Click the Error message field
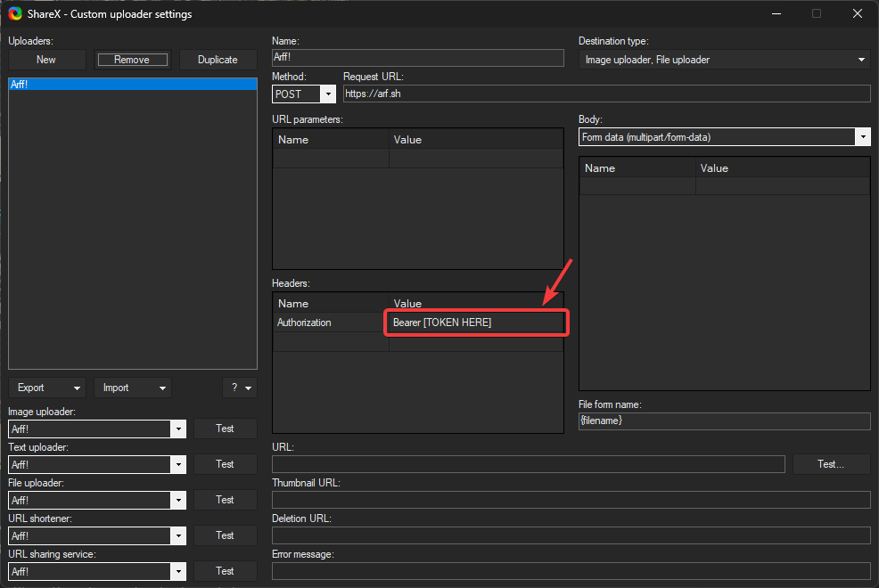The height and width of the screenshot is (588, 879). pyautogui.click(x=571, y=571)
